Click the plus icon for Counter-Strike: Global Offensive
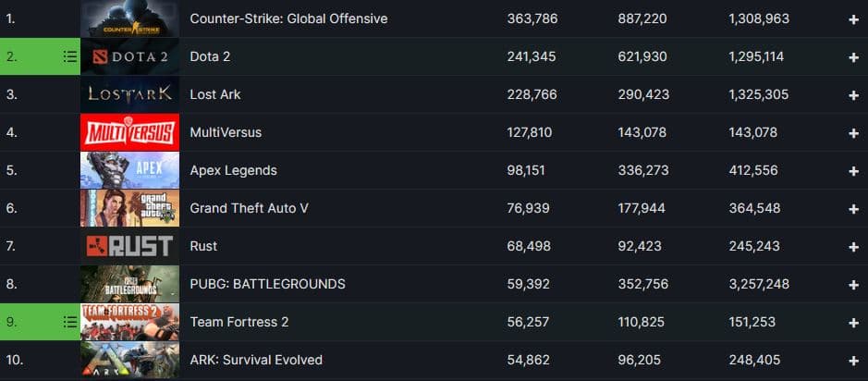 point(853,18)
